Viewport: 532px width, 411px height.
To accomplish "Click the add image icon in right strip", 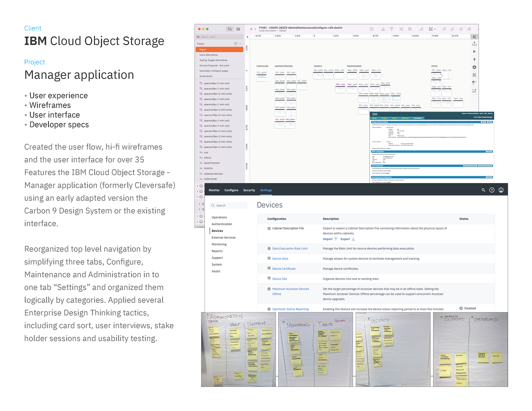I will click(x=474, y=91).
